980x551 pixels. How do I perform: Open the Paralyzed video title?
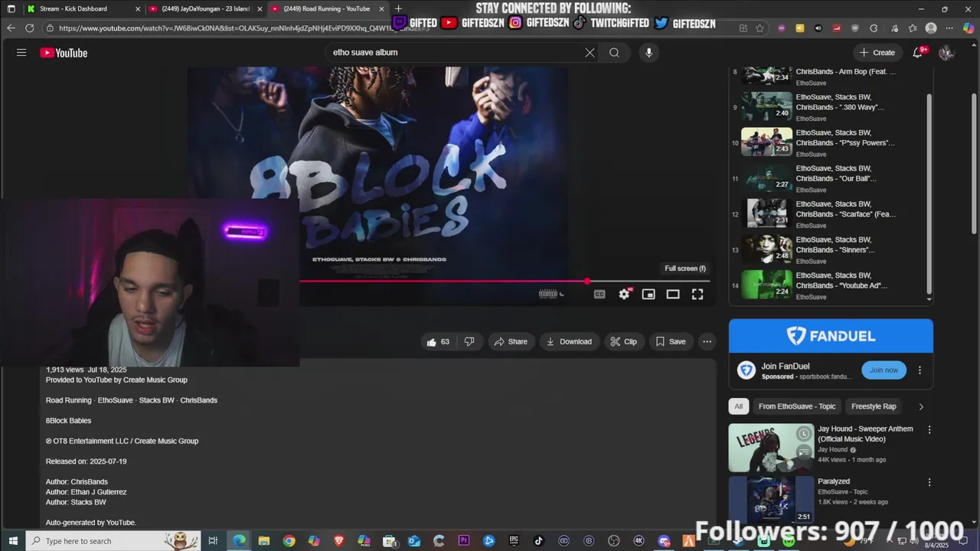834,481
